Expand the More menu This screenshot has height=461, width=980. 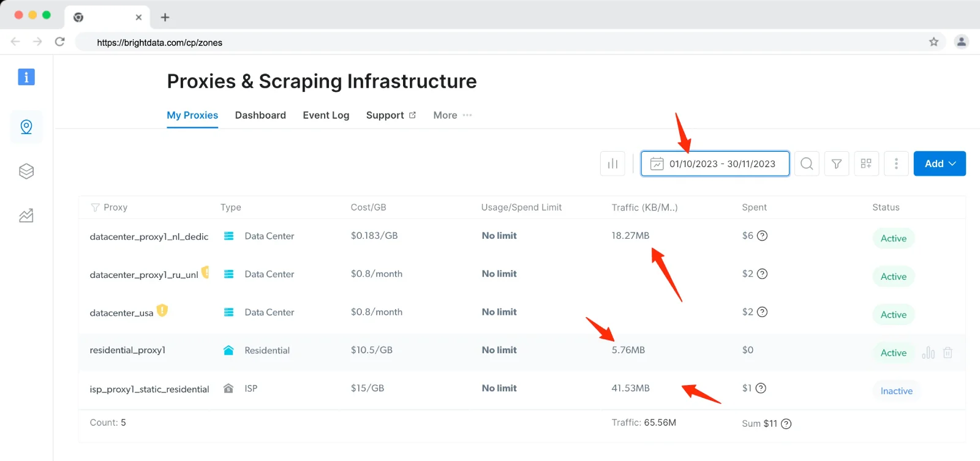tap(452, 115)
